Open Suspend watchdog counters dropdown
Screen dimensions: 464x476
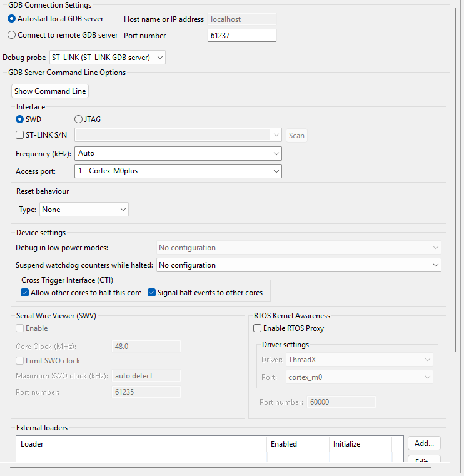(298, 265)
